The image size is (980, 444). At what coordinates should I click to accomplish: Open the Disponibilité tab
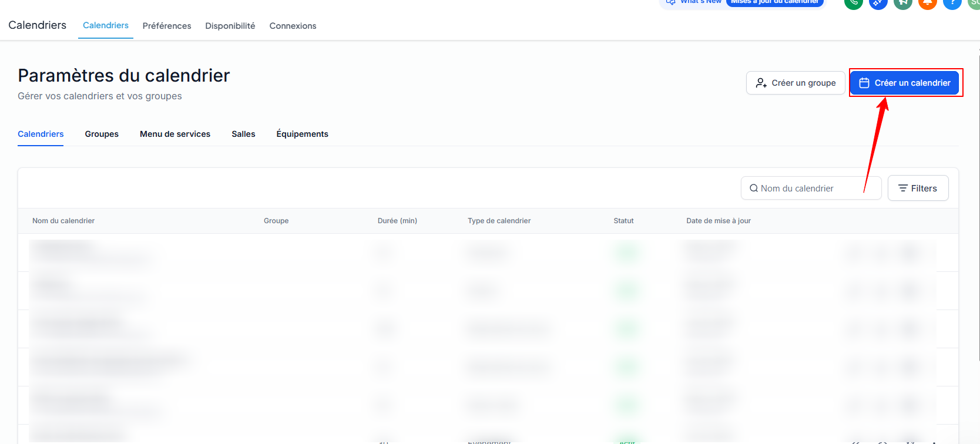[x=230, y=26]
